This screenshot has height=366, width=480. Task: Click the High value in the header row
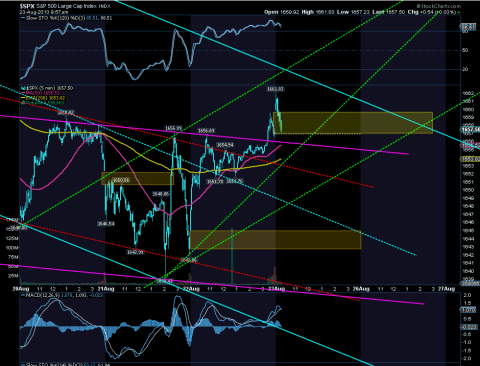(318, 12)
